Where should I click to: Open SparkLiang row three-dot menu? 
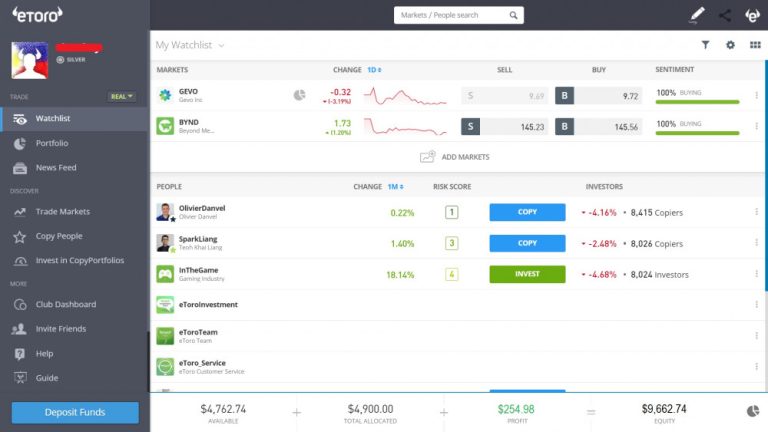click(756, 242)
